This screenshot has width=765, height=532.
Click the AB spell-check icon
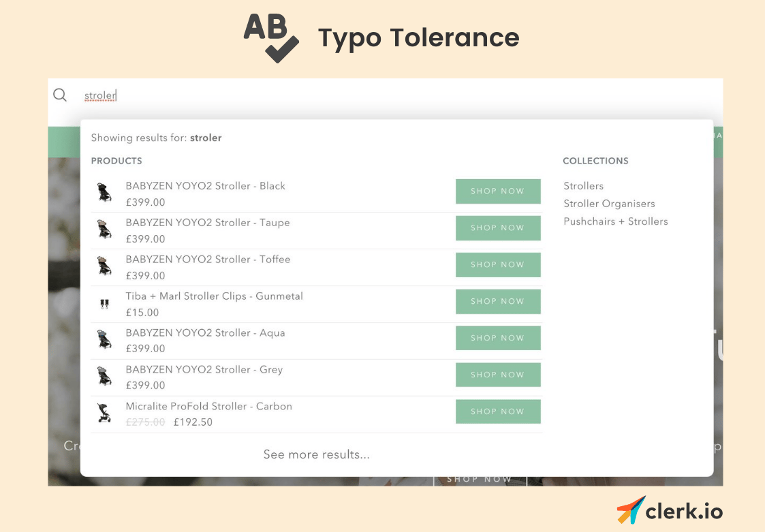pyautogui.click(x=271, y=38)
